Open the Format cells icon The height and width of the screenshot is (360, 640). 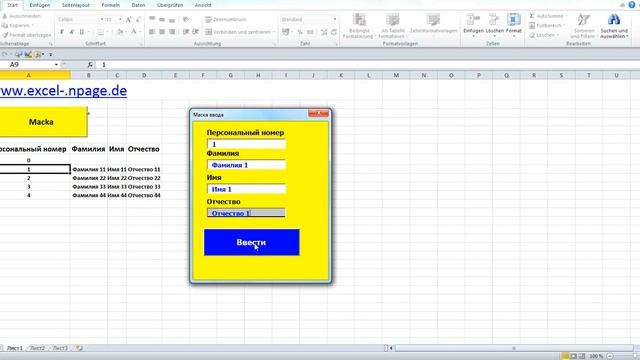[513, 20]
